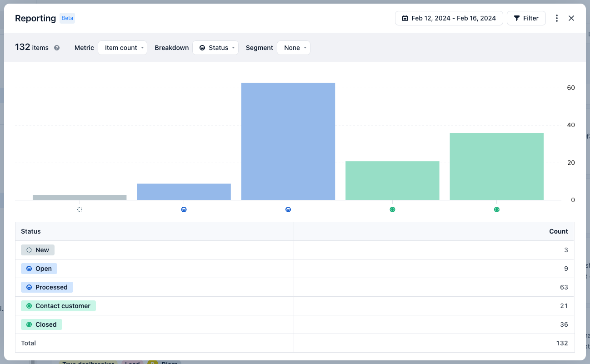Click the green Contact customer bar
Viewport: 590px width, 364px height.
tap(392, 180)
